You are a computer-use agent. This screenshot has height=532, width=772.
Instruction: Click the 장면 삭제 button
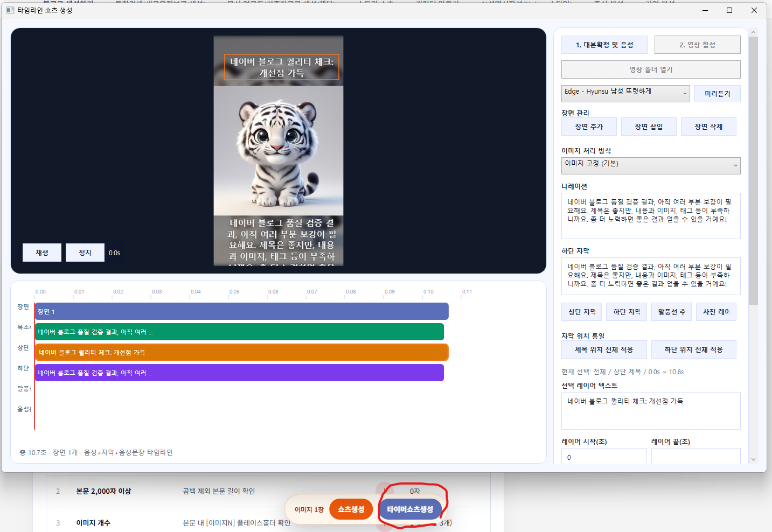(x=708, y=127)
